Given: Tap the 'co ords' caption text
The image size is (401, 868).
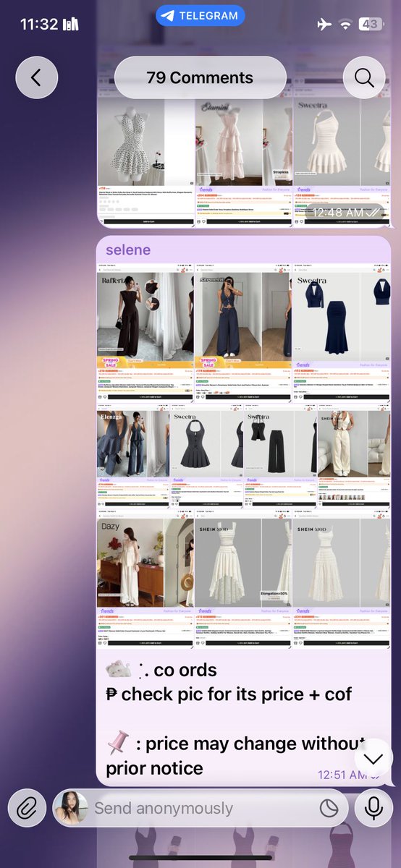Looking at the screenshot, I should click(184, 670).
